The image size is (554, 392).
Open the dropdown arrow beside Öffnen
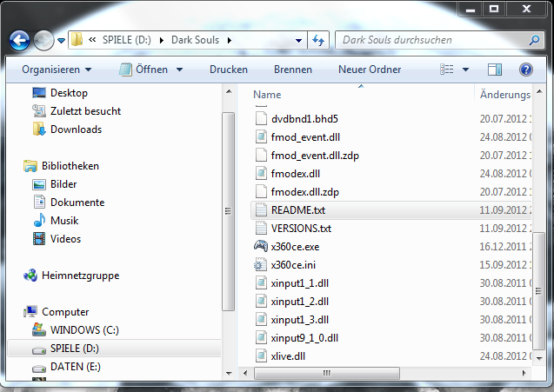click(179, 70)
